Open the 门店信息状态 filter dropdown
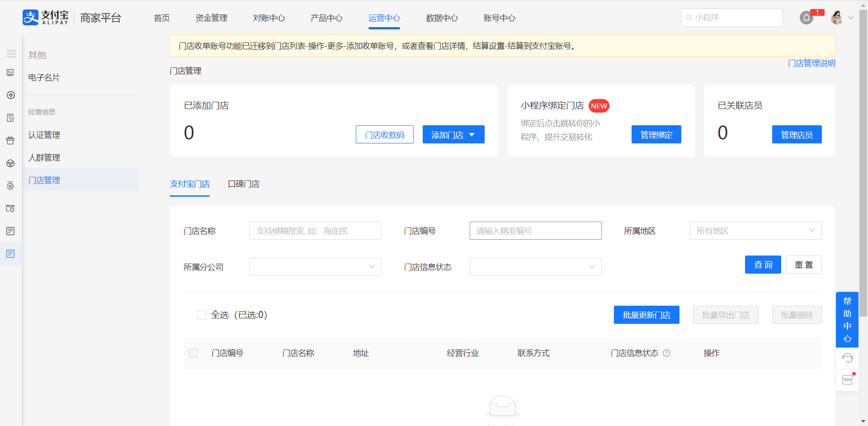The image size is (868, 426). [535, 267]
